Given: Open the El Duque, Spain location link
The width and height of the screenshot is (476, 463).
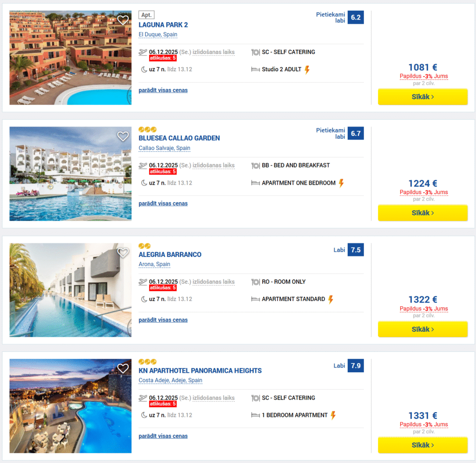Looking at the screenshot, I should tap(158, 34).
